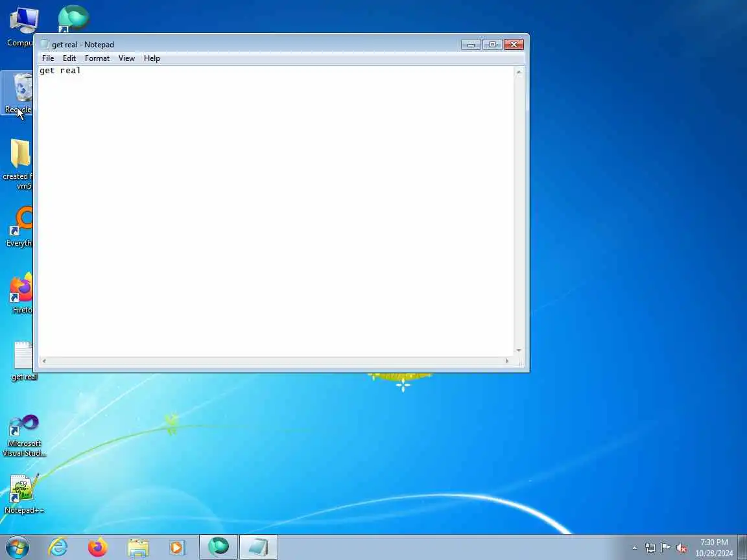Screen dimensions: 747x560
Task: Select the Computer desktop icon
Action: coord(19,27)
